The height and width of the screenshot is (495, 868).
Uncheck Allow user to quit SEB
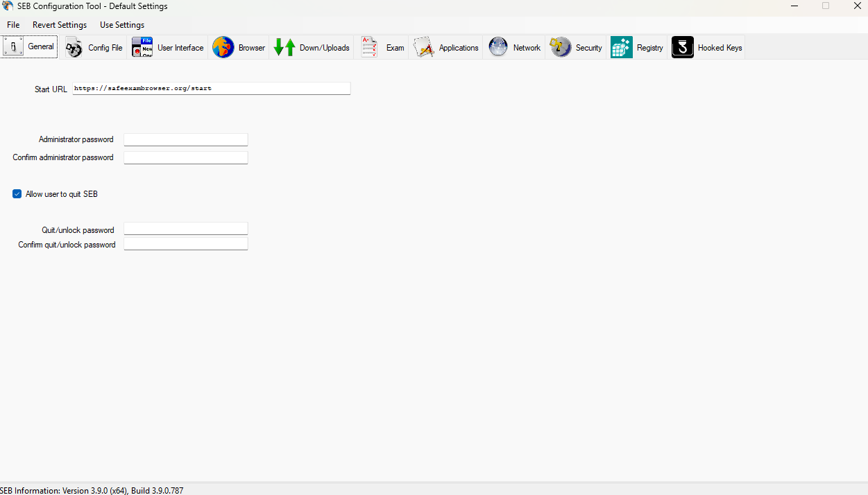click(17, 194)
